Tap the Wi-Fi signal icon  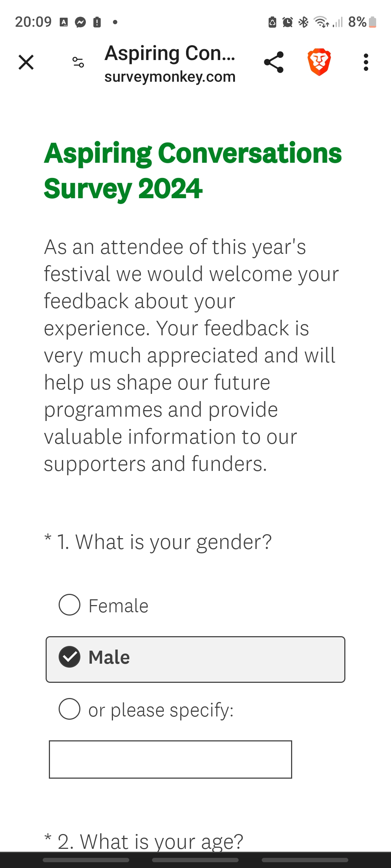click(x=321, y=22)
